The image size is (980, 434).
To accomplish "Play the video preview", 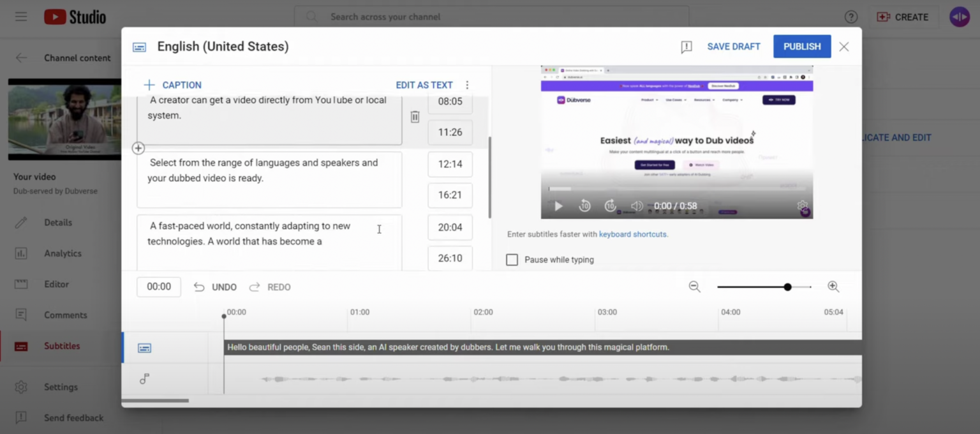I will [x=558, y=206].
